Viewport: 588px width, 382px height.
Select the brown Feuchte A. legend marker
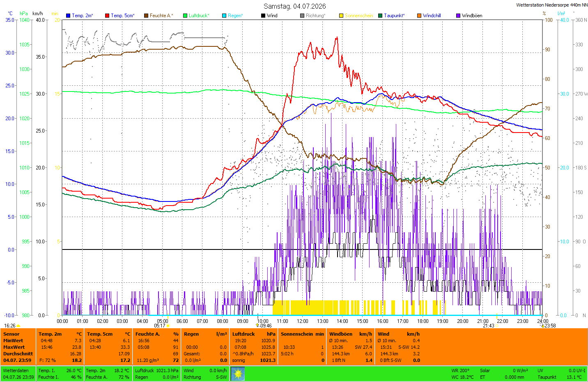146,16
